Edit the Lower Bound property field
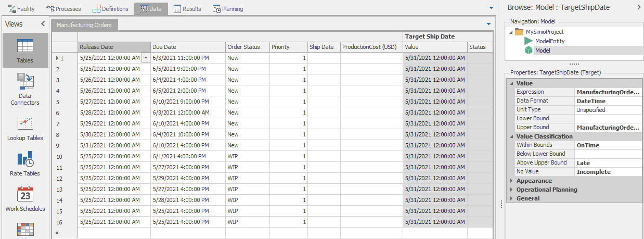Screen dimensions: 644x239 (608, 119)
